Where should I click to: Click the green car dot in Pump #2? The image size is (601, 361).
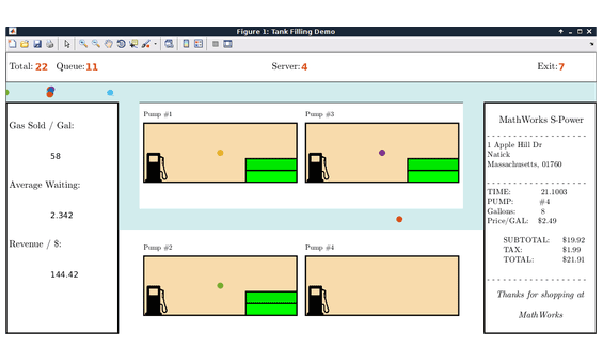coord(220,286)
